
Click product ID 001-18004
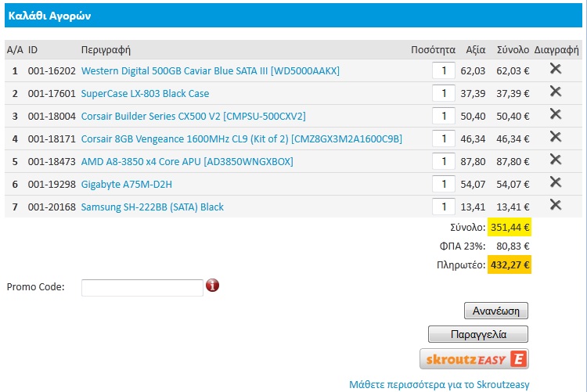(52, 116)
